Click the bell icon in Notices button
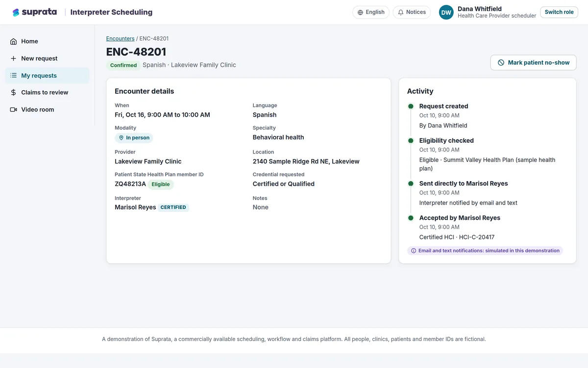Screen dimensions: 588x368 (x=401, y=12)
